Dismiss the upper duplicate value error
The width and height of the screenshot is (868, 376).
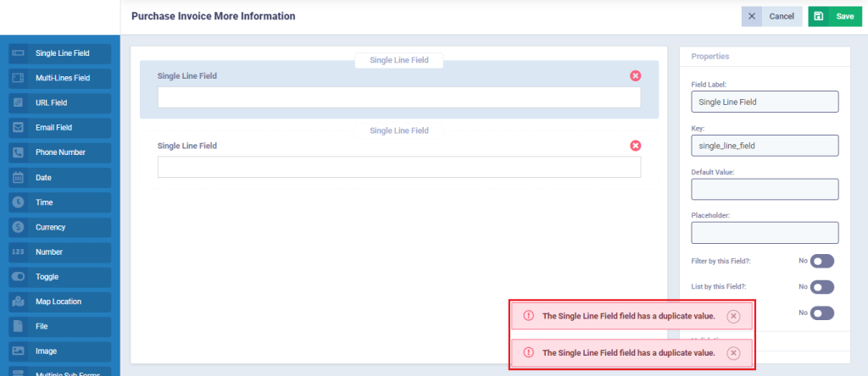733,316
